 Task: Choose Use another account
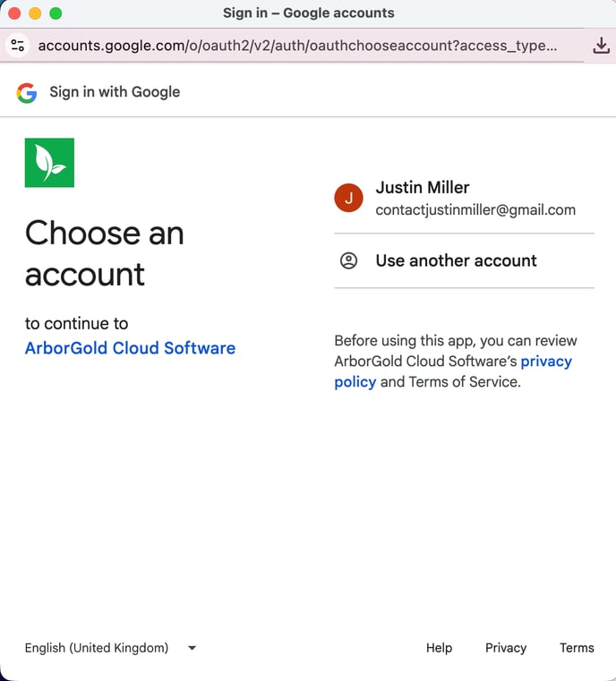[464, 260]
